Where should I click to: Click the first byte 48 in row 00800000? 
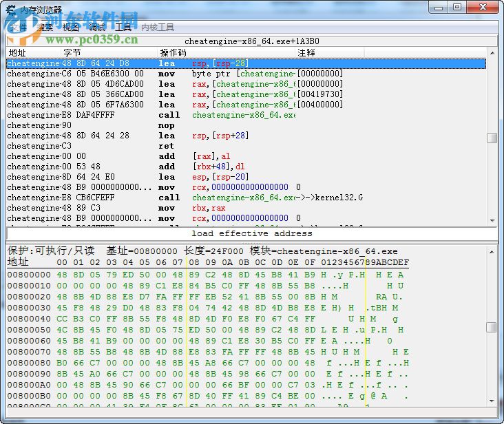pos(62,275)
